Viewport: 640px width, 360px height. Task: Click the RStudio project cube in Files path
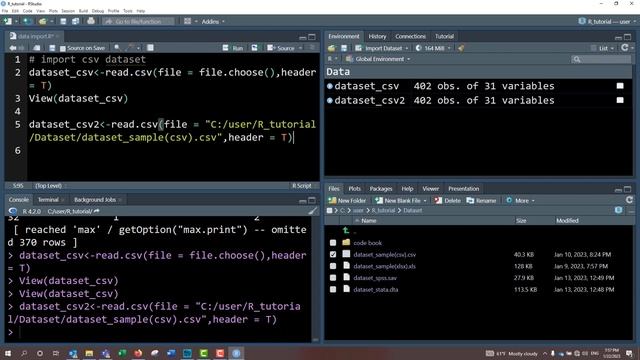click(618, 210)
